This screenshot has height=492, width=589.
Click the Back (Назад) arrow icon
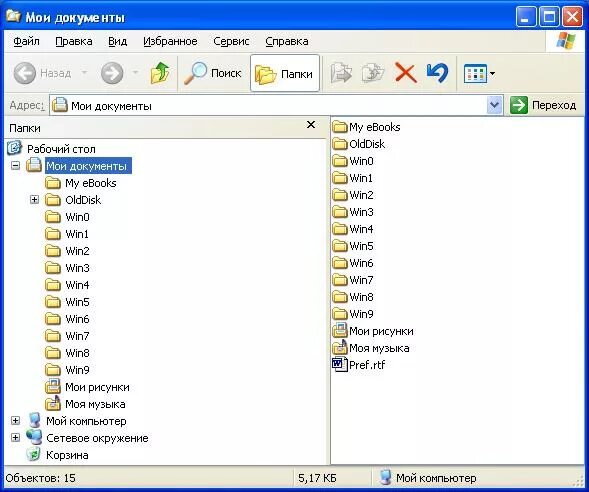[25, 73]
